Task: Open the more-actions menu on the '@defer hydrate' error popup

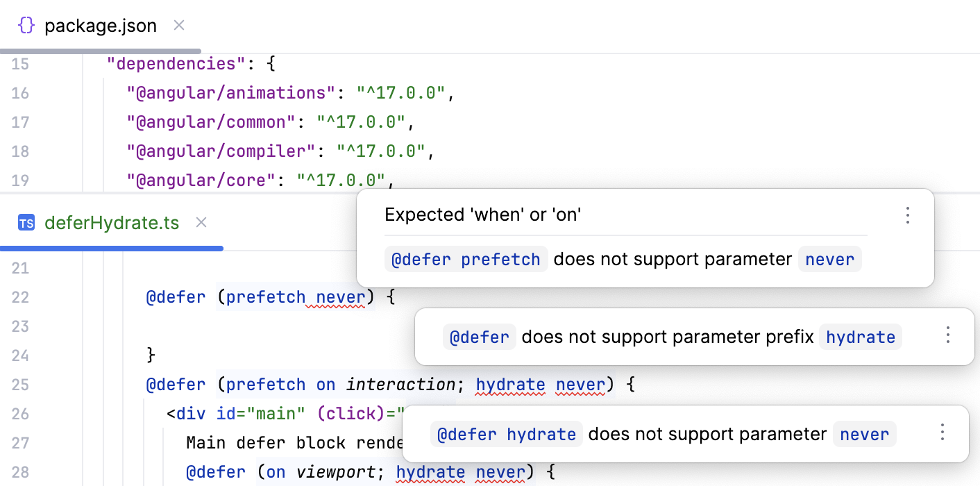Action: 942,431
